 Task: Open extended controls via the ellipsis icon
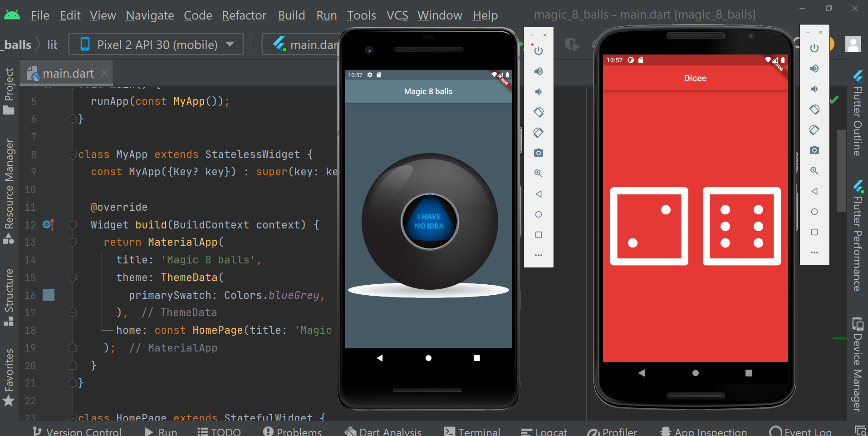click(x=539, y=255)
